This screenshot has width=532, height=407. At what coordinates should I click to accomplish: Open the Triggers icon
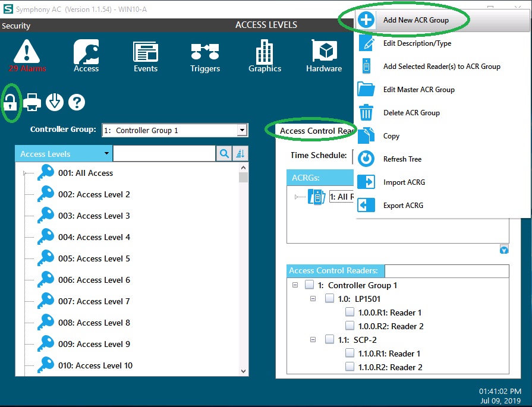pyautogui.click(x=205, y=52)
